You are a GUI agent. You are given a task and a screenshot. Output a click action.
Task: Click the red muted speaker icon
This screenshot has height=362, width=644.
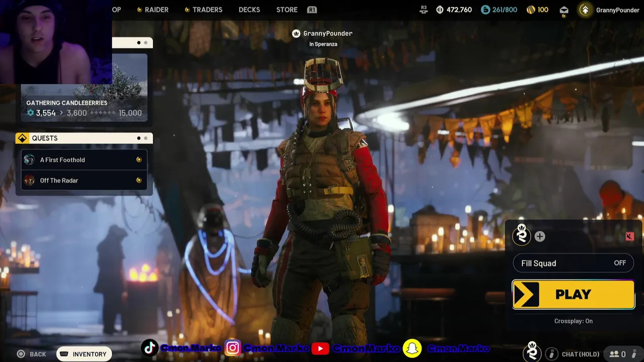tap(629, 236)
